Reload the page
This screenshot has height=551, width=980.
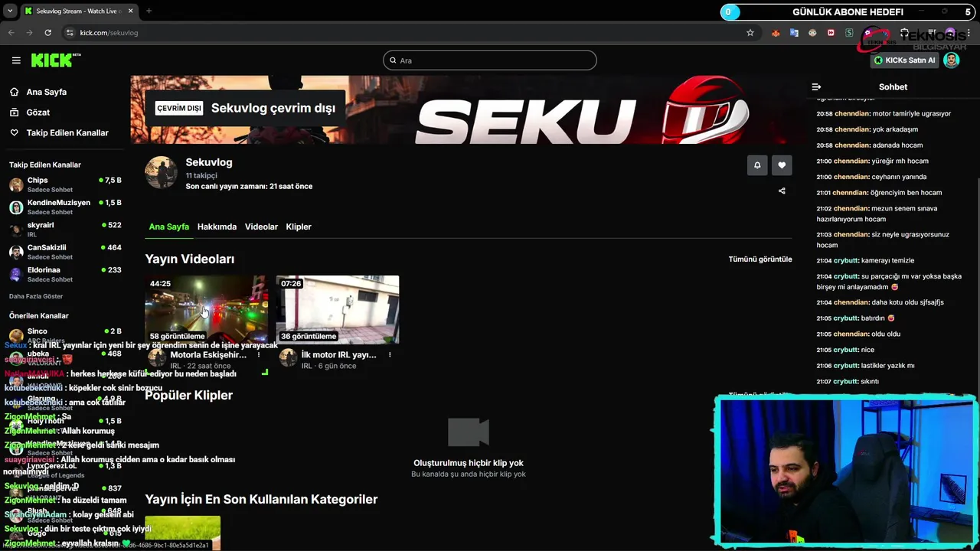pos(47,33)
